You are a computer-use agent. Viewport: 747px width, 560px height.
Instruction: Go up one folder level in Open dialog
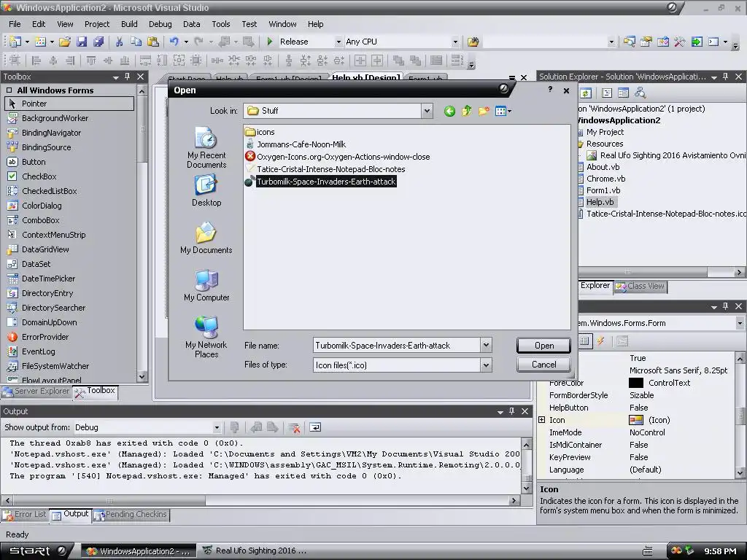coord(466,111)
